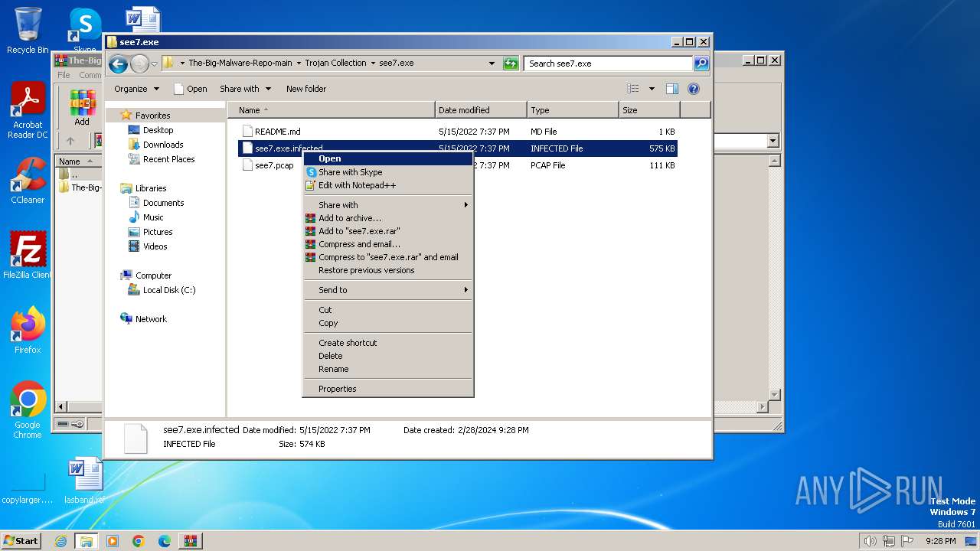
Task: Select The-Big-Malware-Repo-main in address path
Action: 240,64
